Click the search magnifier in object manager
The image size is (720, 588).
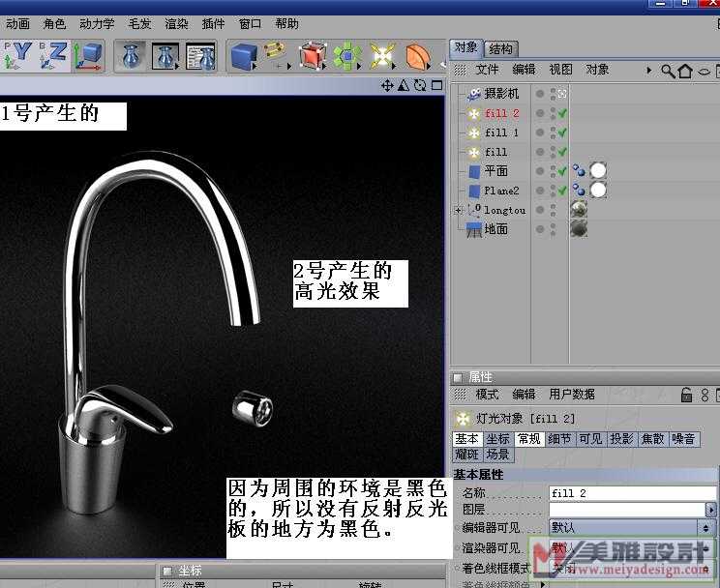click(x=668, y=71)
